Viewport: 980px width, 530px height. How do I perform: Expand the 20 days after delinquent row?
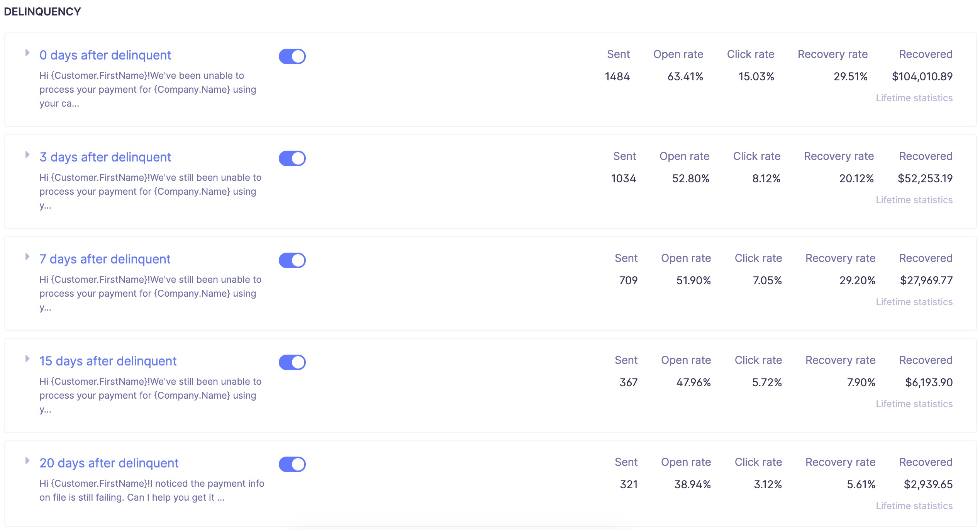27,461
